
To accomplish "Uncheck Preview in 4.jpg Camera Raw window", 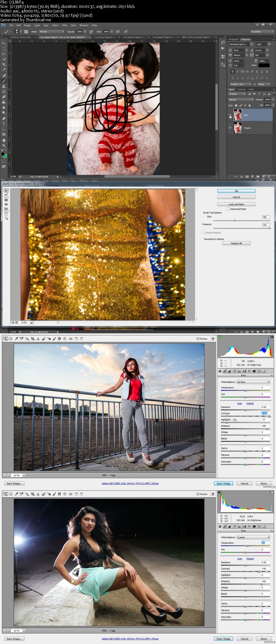I will click(198, 339).
